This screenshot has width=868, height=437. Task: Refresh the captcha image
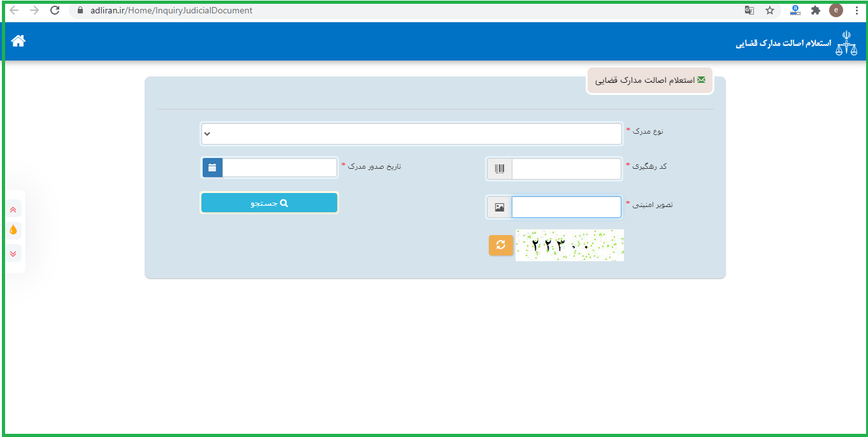[x=501, y=245]
